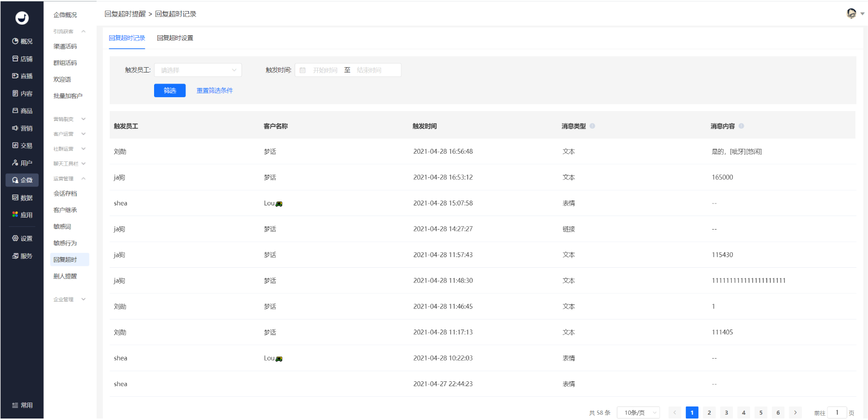The height and width of the screenshot is (420, 868).
Task: Open 应用 in the sidebar
Action: 22,215
